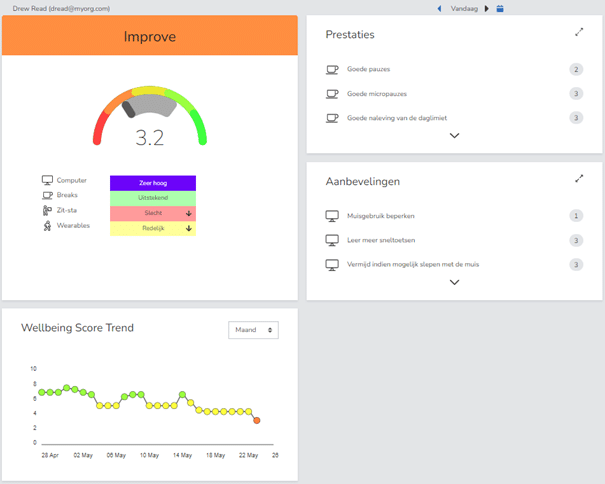Click the cup icon beside Goede pauzes
The height and width of the screenshot is (484, 605).
coord(332,69)
